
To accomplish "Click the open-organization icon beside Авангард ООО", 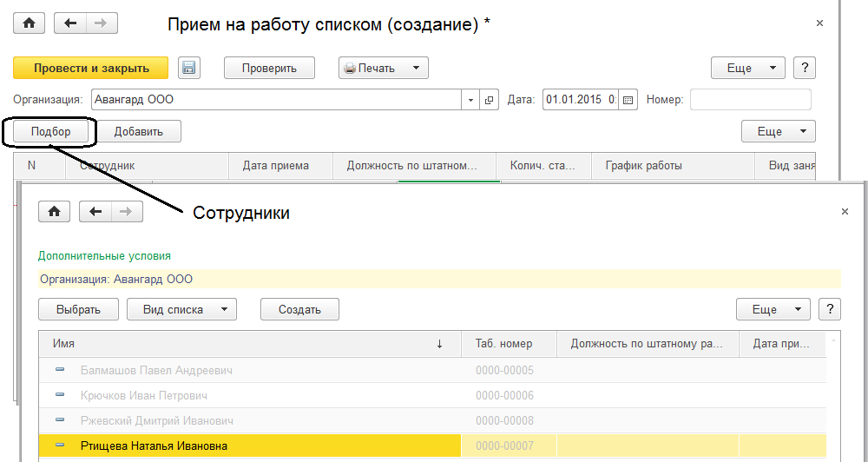I will click(490, 100).
